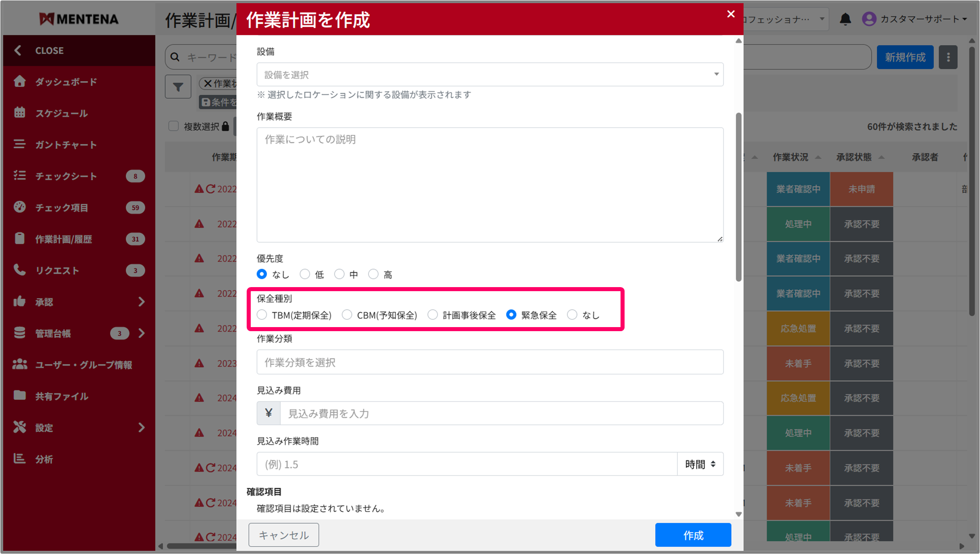Screen dimensions: 980x554
Task: Click the blue 作成 button
Action: click(x=693, y=535)
